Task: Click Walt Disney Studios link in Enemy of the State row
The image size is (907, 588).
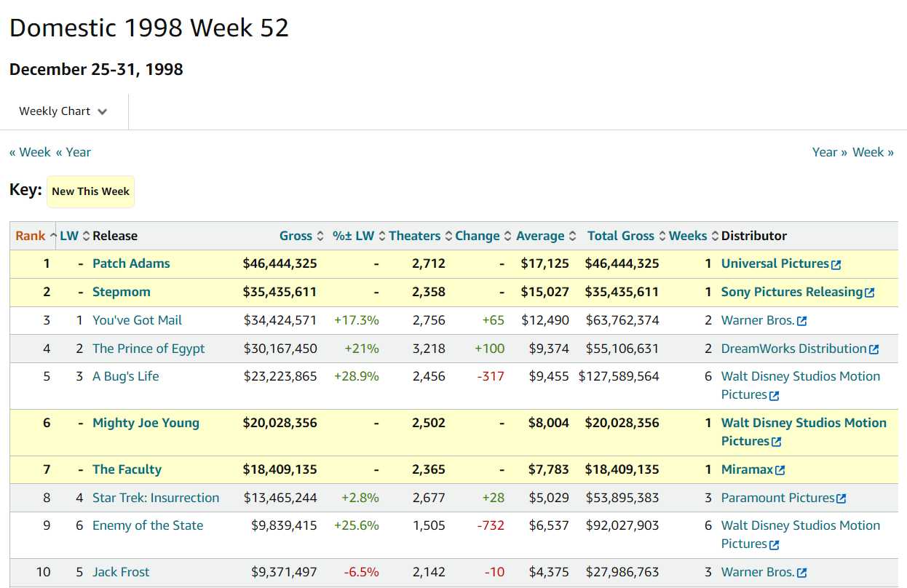Action: (x=801, y=534)
